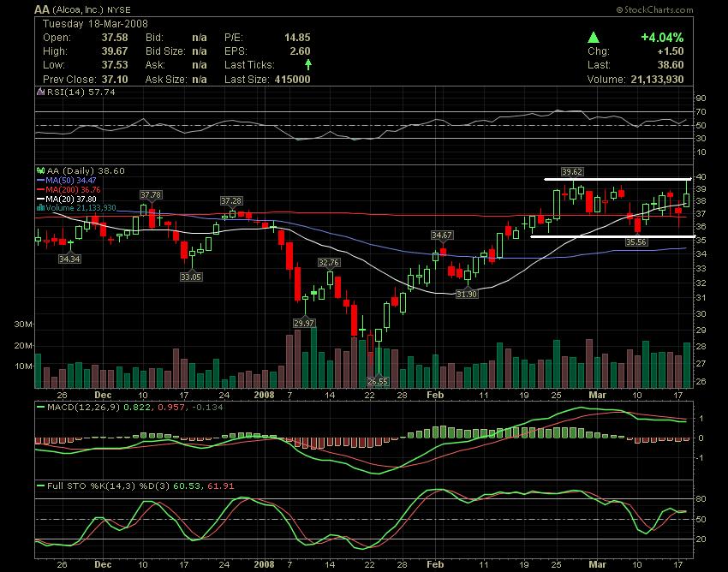Click the 32.76 price high label

(329, 263)
